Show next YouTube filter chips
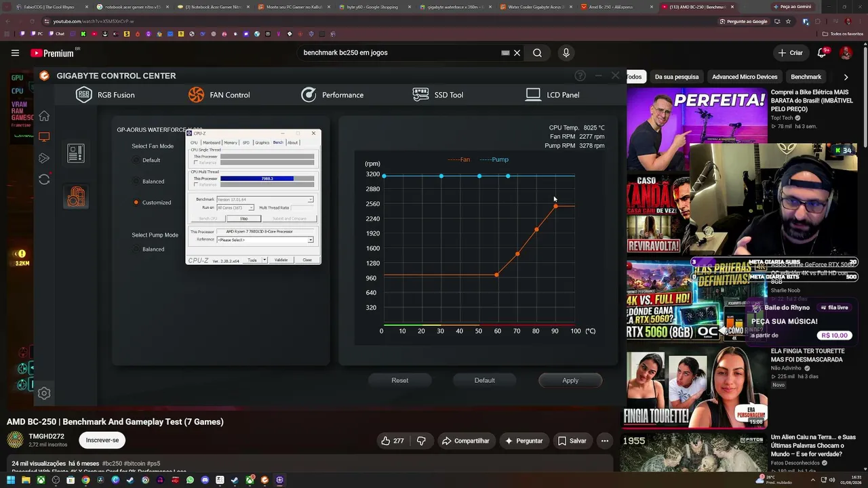 click(846, 77)
